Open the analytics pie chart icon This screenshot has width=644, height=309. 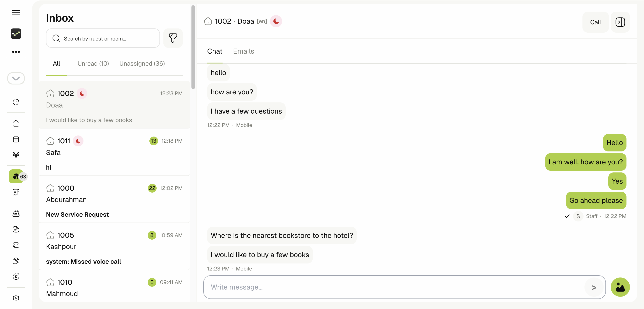(x=16, y=102)
